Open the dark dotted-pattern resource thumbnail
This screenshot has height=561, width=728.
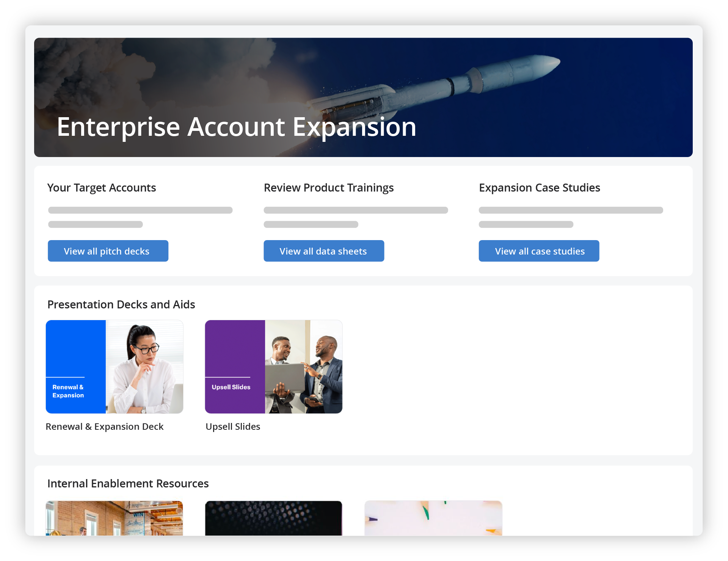point(273,518)
